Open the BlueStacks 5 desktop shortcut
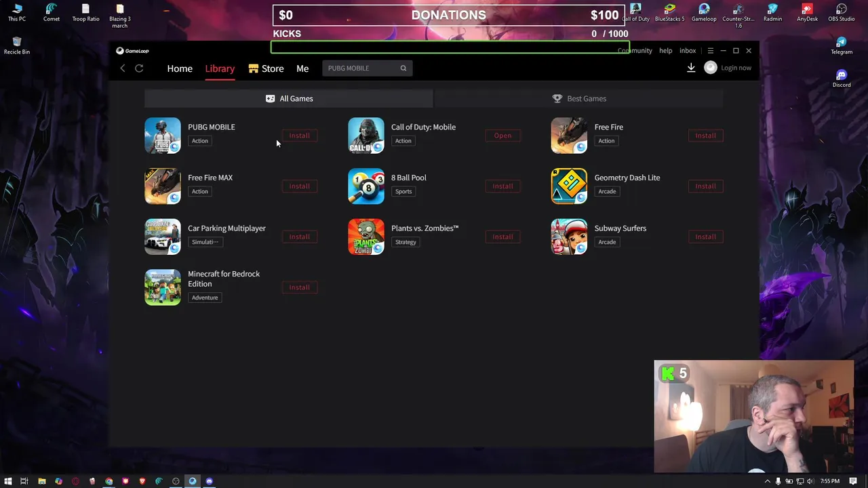The width and height of the screenshot is (868, 488). click(x=669, y=12)
